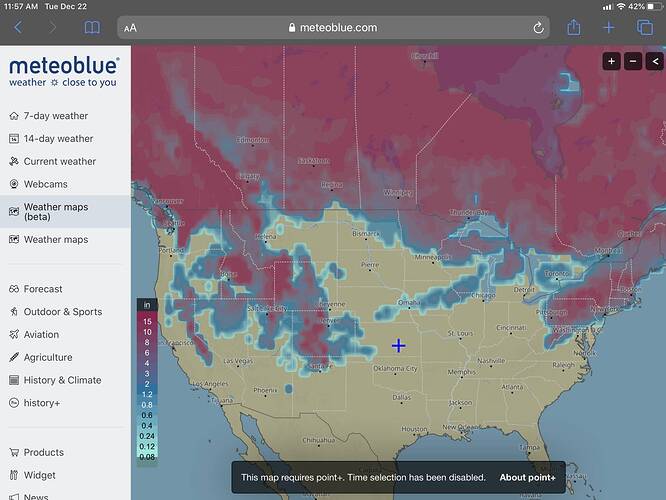The width and height of the screenshot is (666, 500).
Task: Tap Safari's back arrow
Action: [x=18, y=28]
